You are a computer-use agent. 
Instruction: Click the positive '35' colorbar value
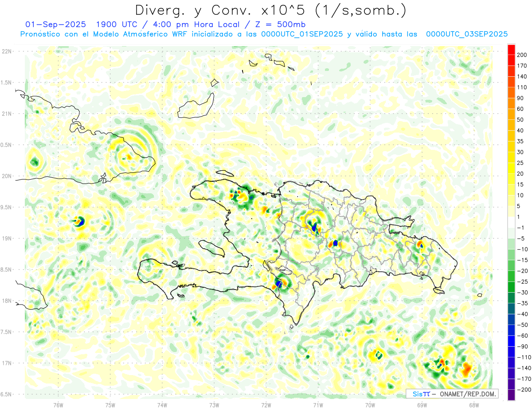(x=521, y=141)
